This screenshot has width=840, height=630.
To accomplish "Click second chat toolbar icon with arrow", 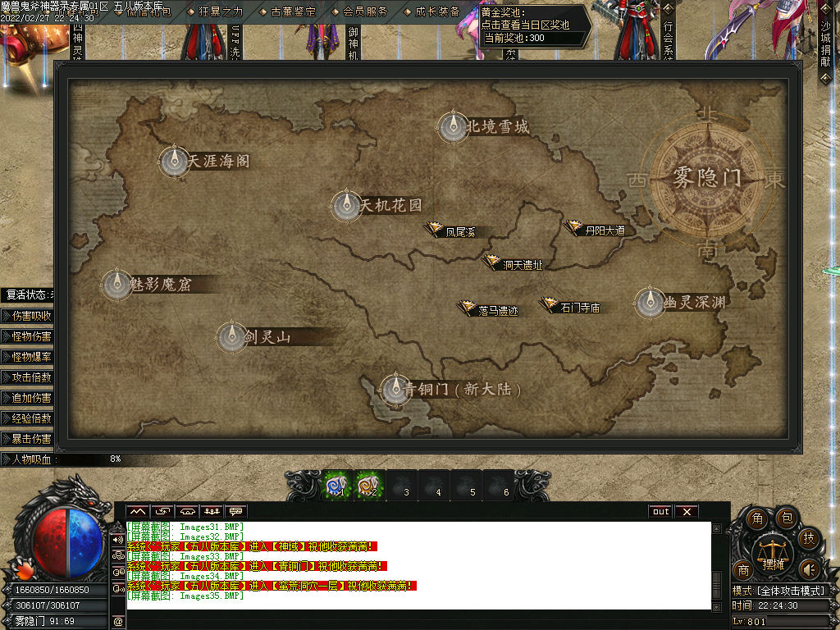I will point(162,512).
